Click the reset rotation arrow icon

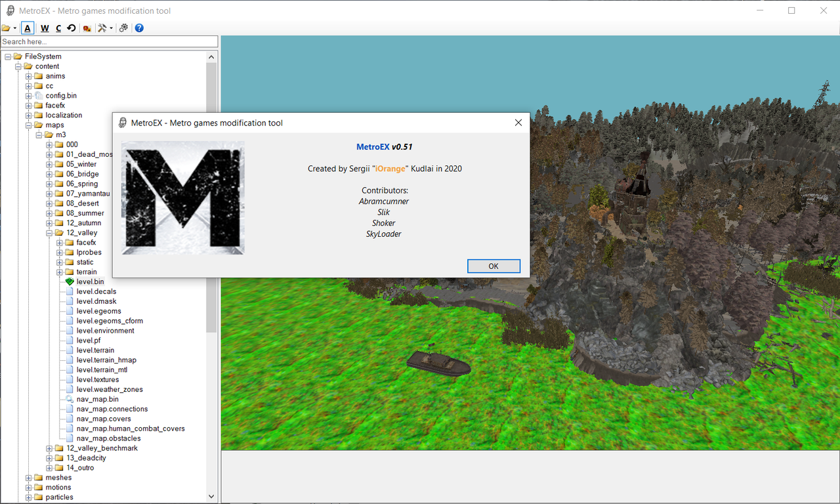[72, 28]
